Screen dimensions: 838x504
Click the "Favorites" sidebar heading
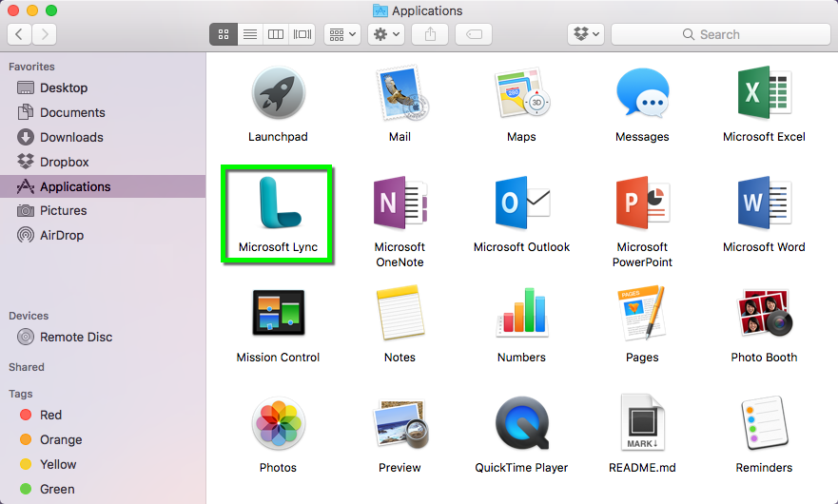31,67
